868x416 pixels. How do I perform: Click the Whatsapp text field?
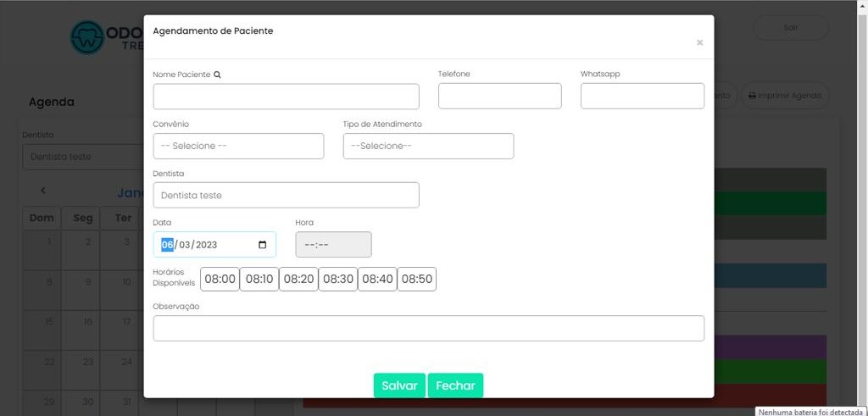pyautogui.click(x=642, y=97)
